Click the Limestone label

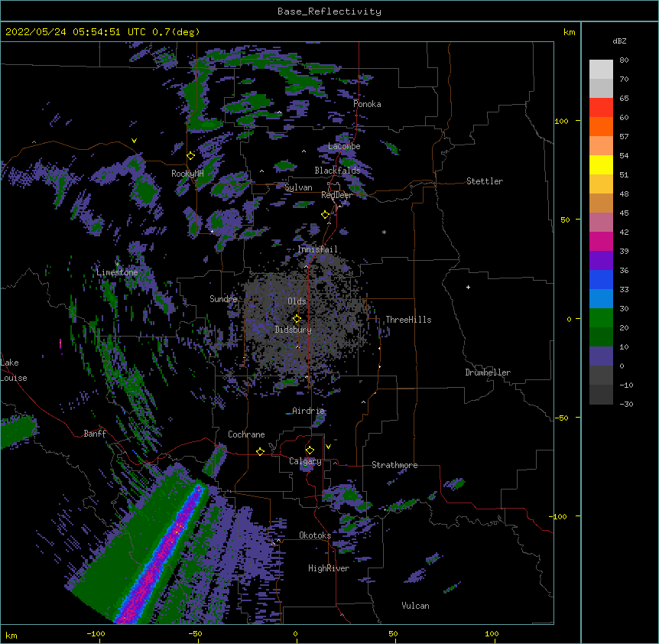[117, 272]
